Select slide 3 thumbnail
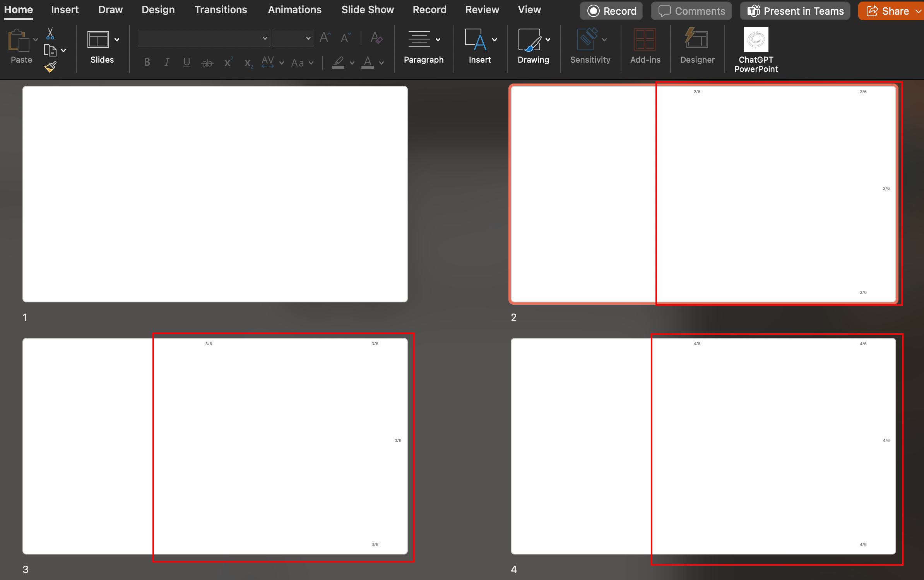Viewport: 924px width, 580px height. click(x=215, y=446)
